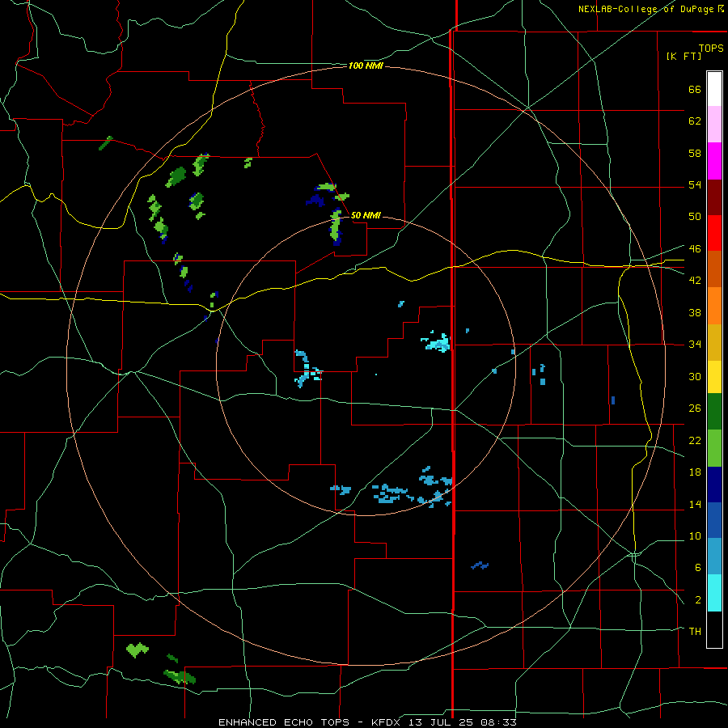
Task: Select the bright red legend swatch
Action: [x=714, y=233]
